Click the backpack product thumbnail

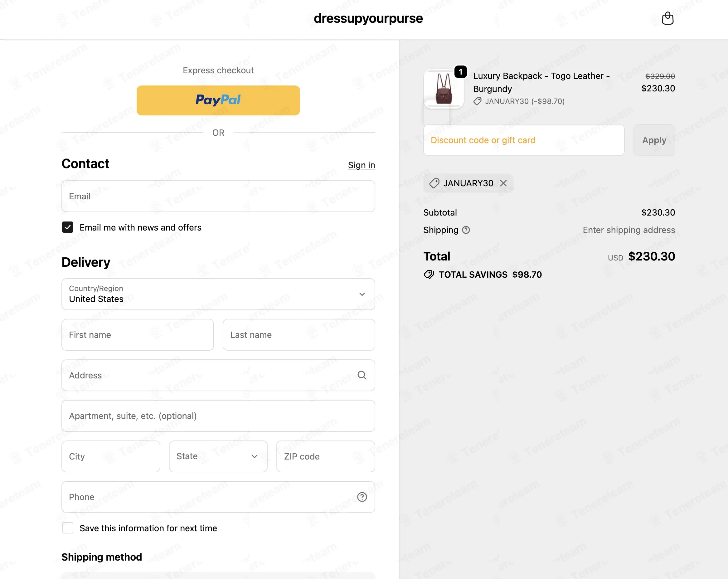point(444,89)
